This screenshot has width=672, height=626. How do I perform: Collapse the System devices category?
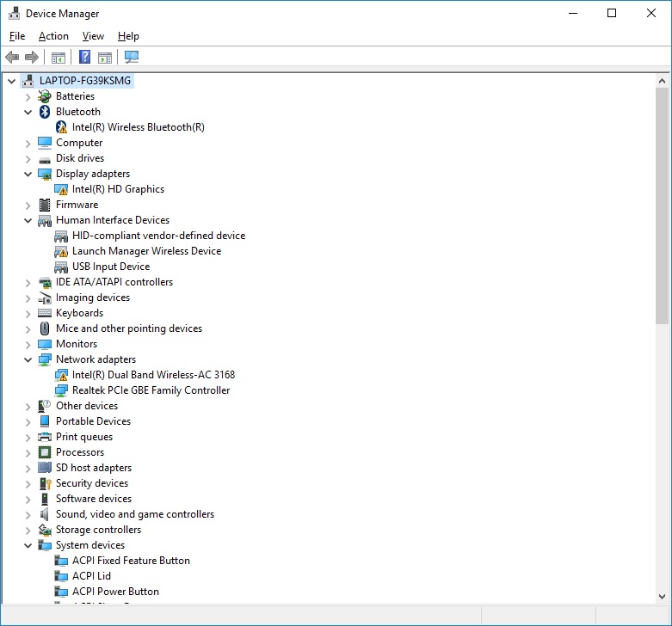point(28,545)
